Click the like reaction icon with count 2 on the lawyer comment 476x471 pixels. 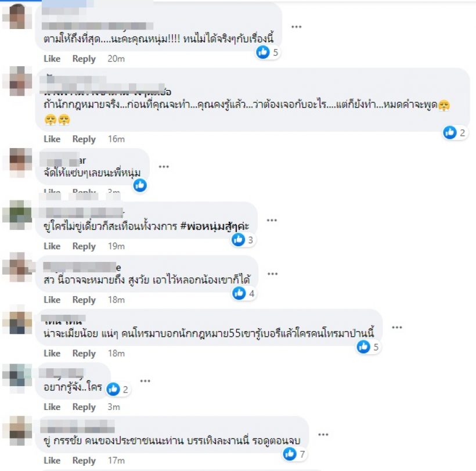(x=450, y=132)
